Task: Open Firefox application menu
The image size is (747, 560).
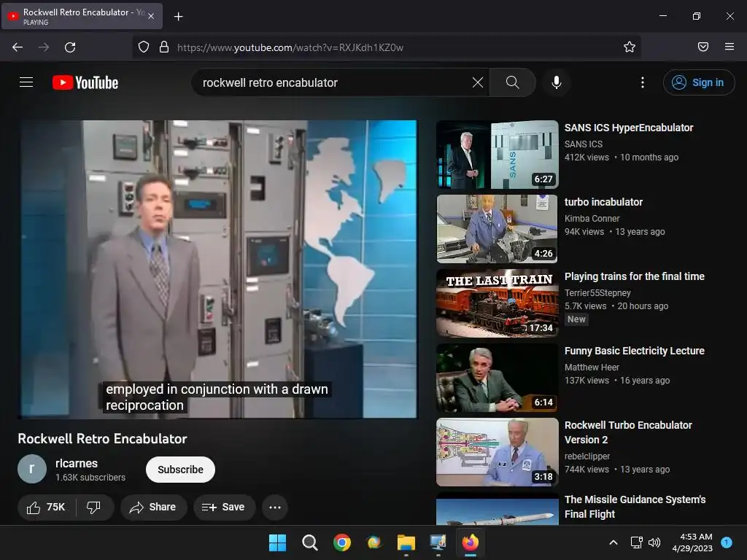Action: click(x=729, y=47)
